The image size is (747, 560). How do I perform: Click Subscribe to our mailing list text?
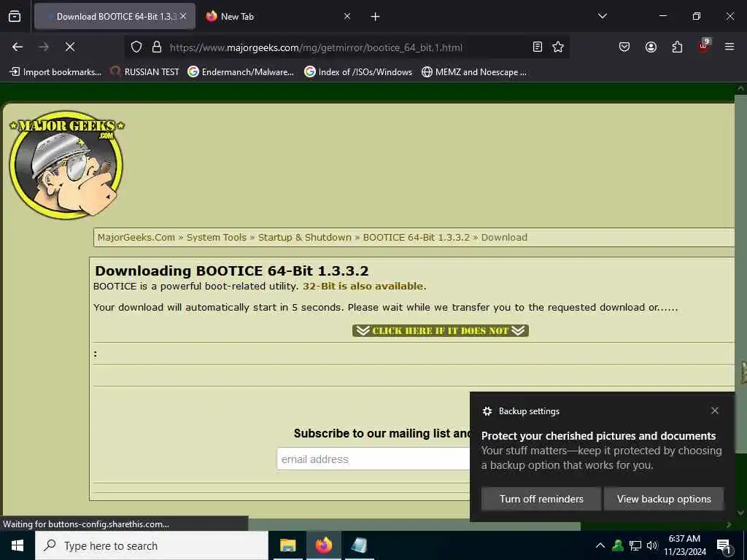click(x=382, y=433)
